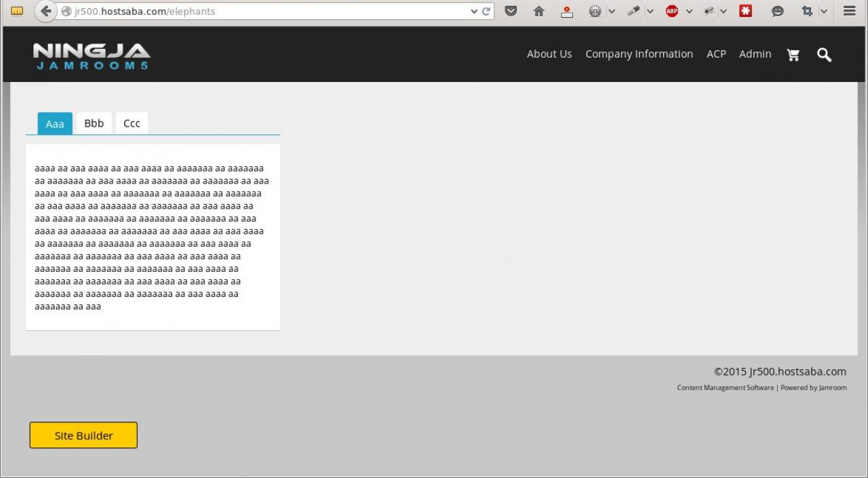
Task: Open the chat smiley bubble icon
Action: click(x=778, y=11)
